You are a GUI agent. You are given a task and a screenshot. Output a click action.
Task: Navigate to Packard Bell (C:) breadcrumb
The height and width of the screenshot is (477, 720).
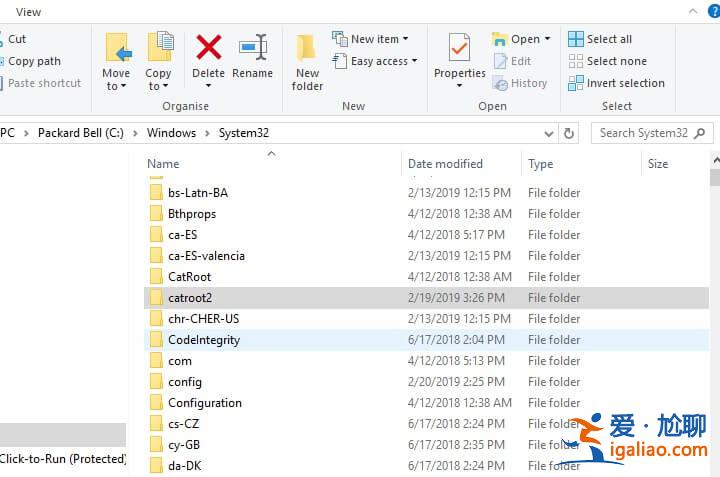tap(81, 133)
